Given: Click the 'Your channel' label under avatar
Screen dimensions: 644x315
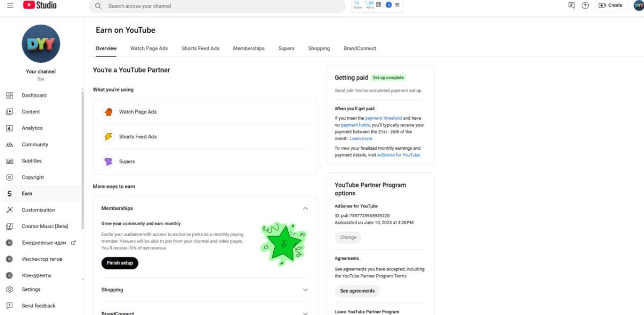Looking at the screenshot, I should click(41, 71).
